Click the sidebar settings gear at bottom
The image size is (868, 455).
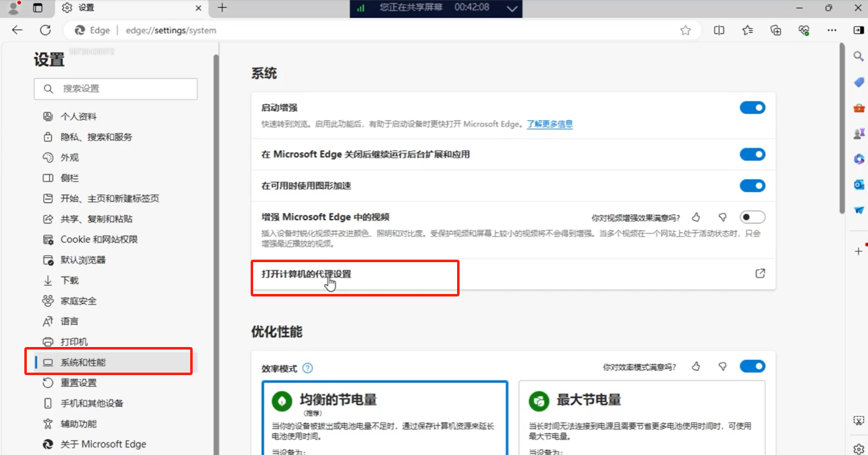pos(859,449)
